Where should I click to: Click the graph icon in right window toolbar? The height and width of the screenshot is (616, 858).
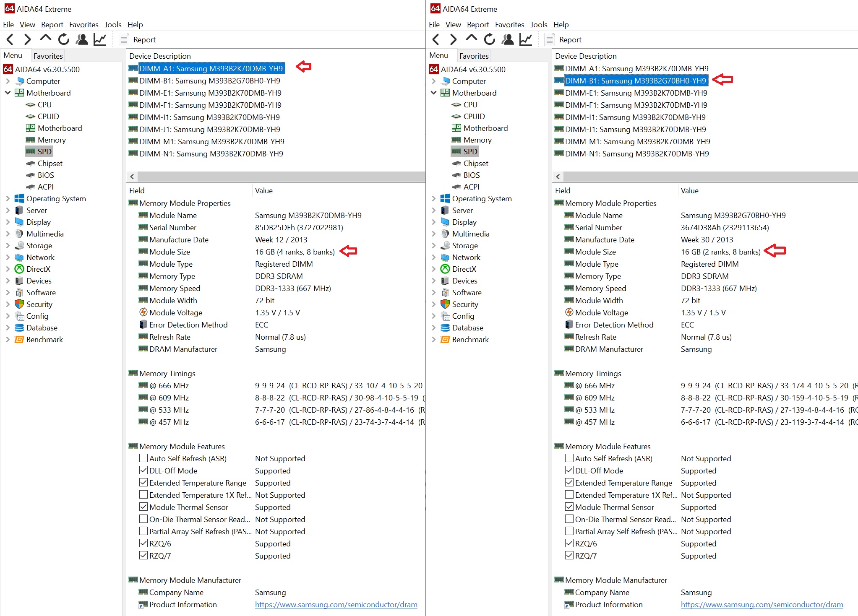point(526,39)
